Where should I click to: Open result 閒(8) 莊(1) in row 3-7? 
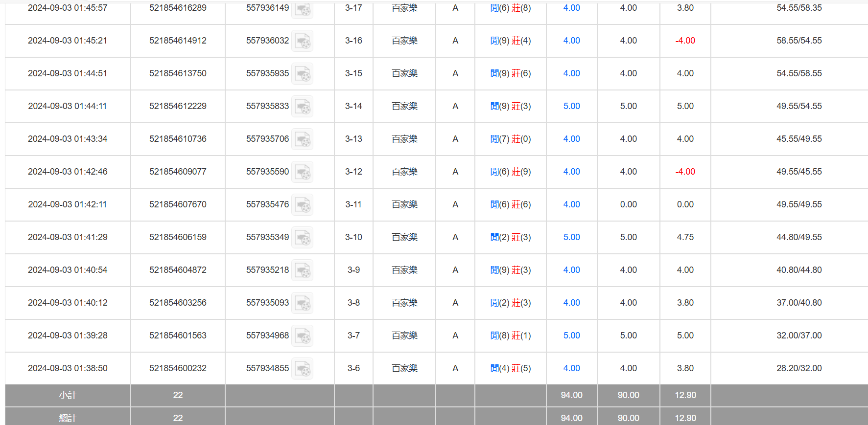510,336
